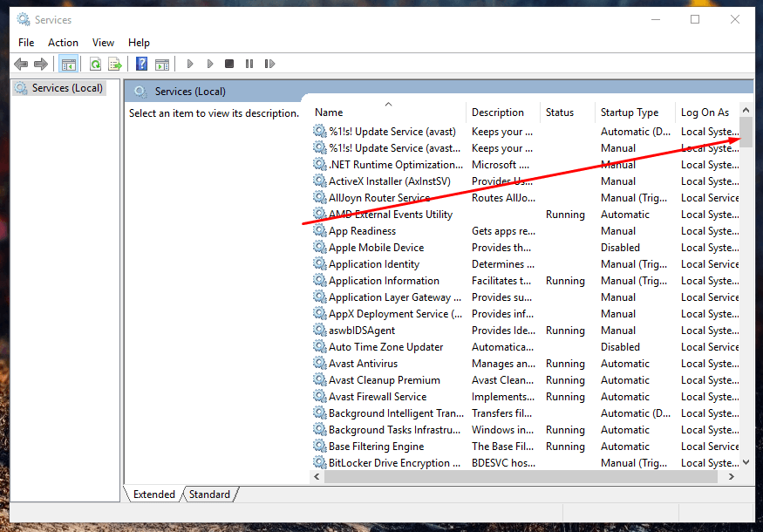Click gear icon beside aswbIDSAgent
The width and height of the screenshot is (763, 532).
click(x=320, y=330)
